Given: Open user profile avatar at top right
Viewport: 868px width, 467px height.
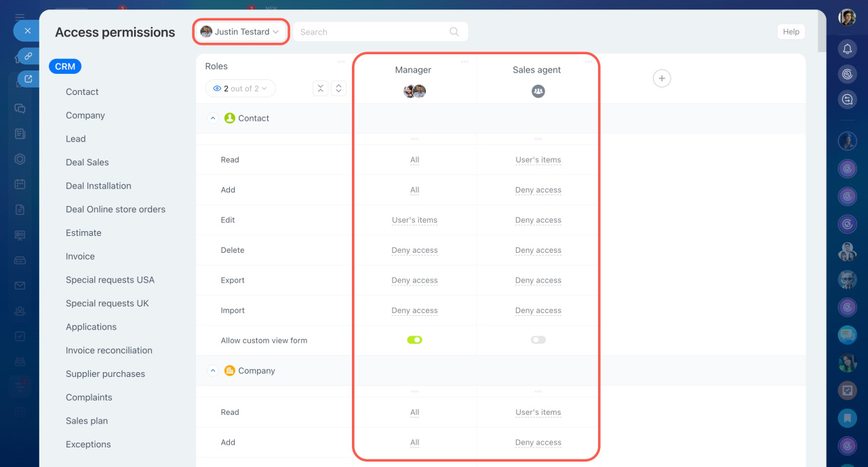Looking at the screenshot, I should 847,18.
